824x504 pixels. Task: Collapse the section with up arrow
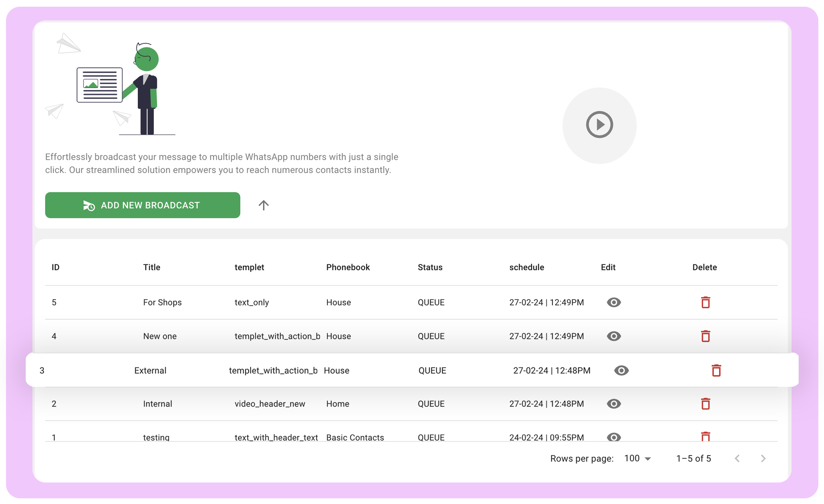(x=263, y=205)
